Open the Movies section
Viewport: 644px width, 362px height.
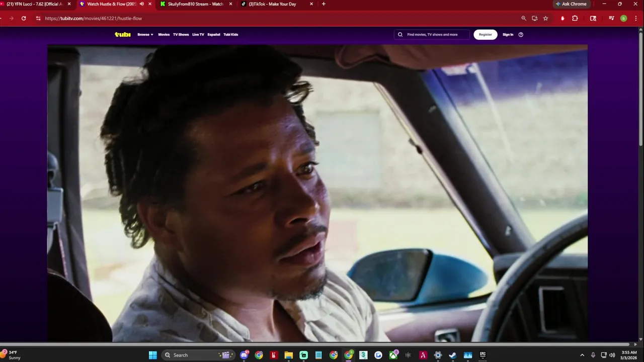(x=164, y=35)
